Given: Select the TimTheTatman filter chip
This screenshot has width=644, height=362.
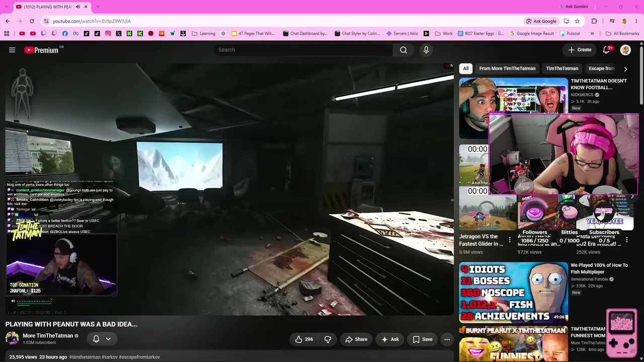Looking at the screenshot, I should pos(562,68).
